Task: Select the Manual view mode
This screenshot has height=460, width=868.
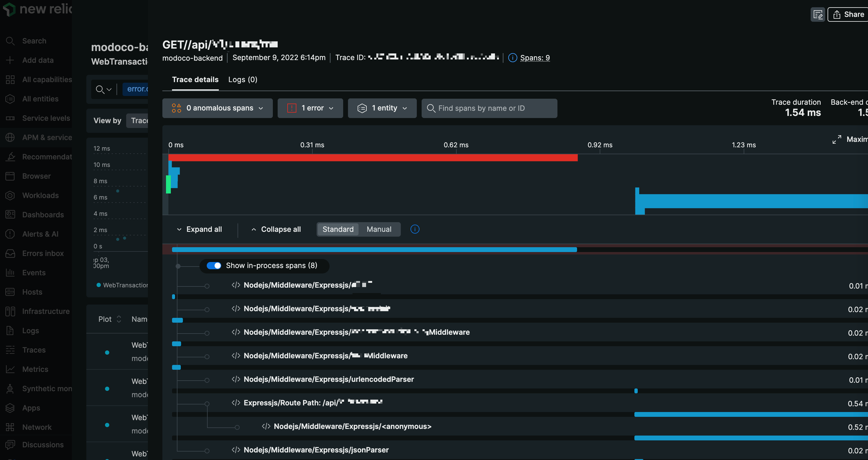Action: 379,229
